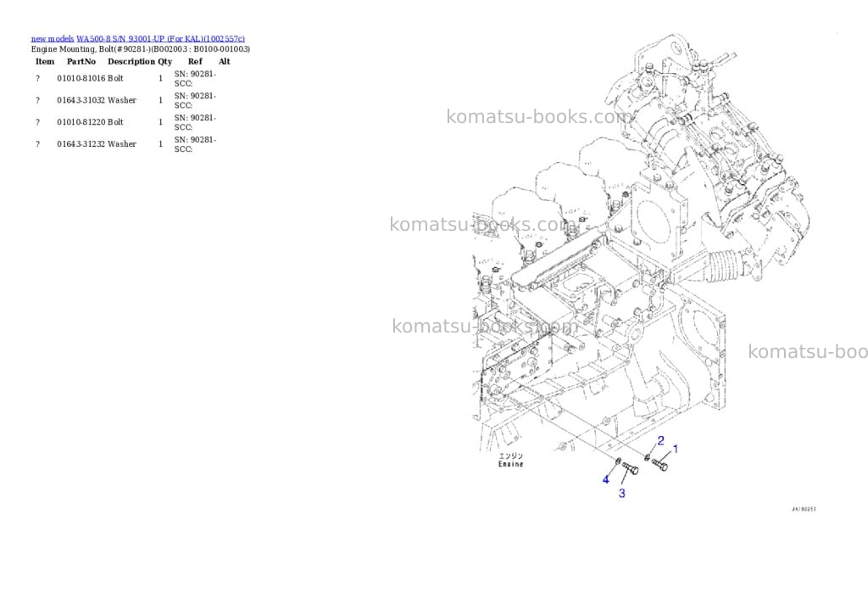Click part number 01643-31232
Screen dimensions: 868x615
pos(81,144)
